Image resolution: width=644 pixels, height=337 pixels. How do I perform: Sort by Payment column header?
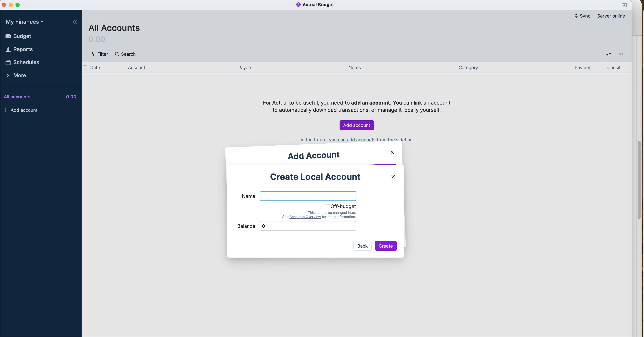tap(583, 68)
